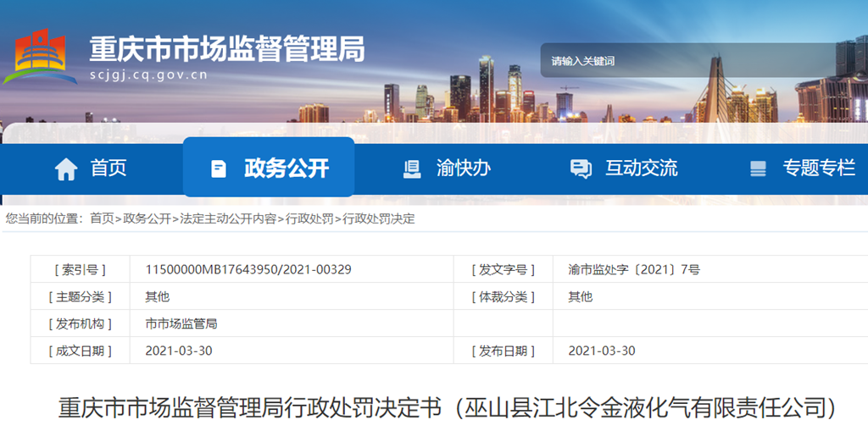The width and height of the screenshot is (868, 431).
Task: Go to 行政处罚 in the breadcrumb
Action: (309, 219)
